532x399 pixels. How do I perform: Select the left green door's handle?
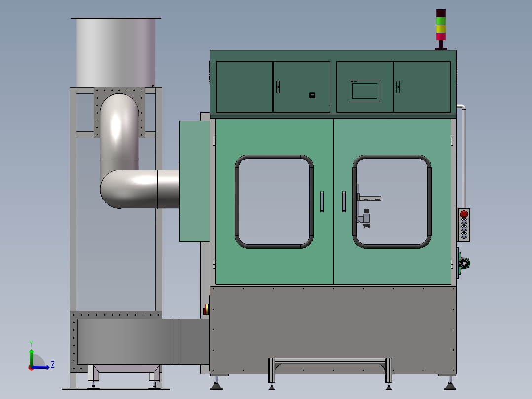(322, 201)
